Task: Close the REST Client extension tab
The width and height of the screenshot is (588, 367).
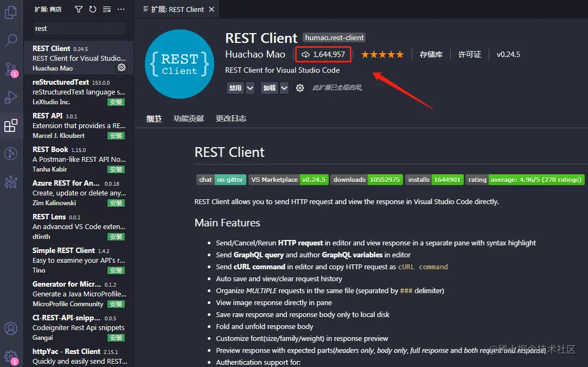Action: (x=212, y=9)
